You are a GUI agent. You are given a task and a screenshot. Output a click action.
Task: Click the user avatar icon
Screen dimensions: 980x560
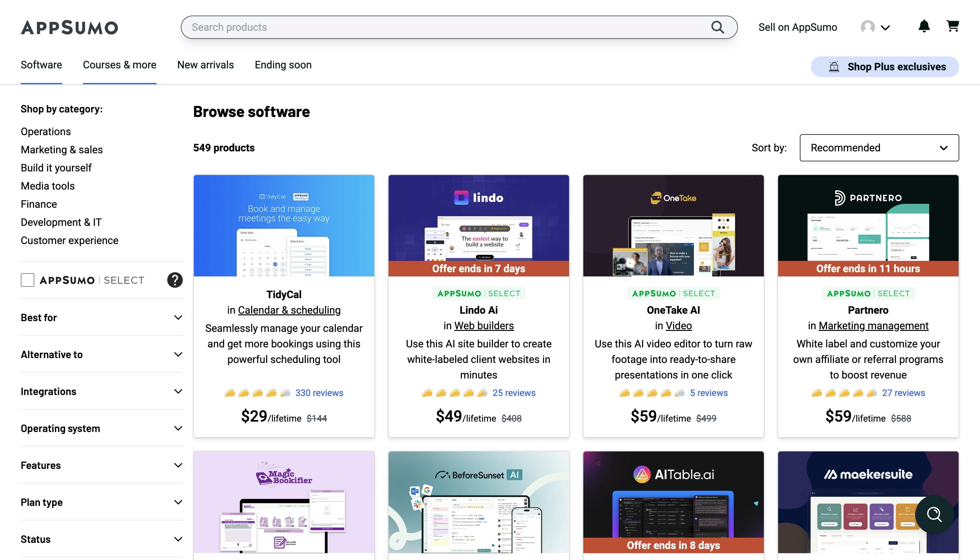tap(868, 27)
